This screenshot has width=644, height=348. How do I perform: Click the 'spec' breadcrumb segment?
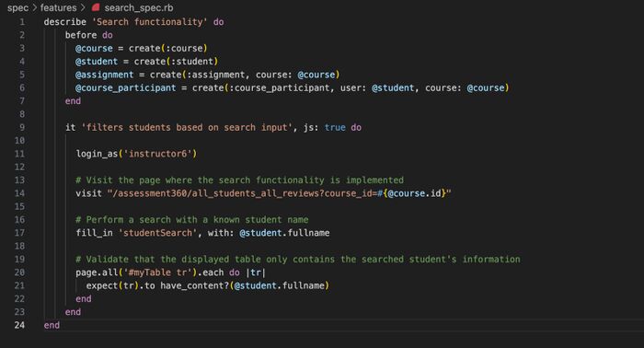17,7
